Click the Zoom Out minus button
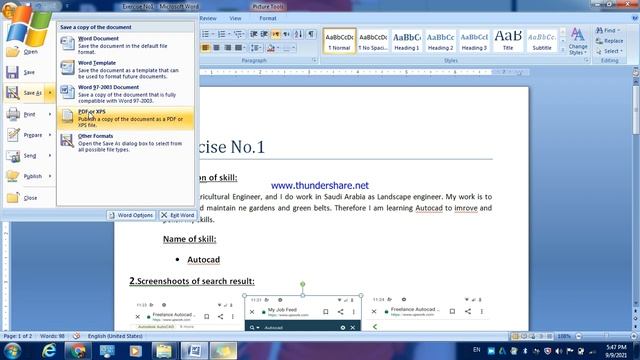640x360 pixels. point(579,336)
